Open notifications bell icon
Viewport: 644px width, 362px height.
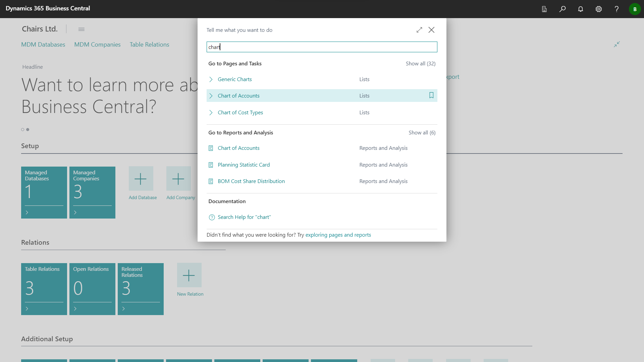pos(581,9)
